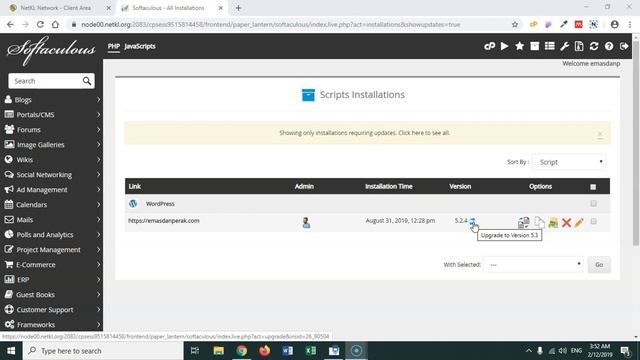
Task: Open settings wrench icon
Action: [x=564, y=46]
